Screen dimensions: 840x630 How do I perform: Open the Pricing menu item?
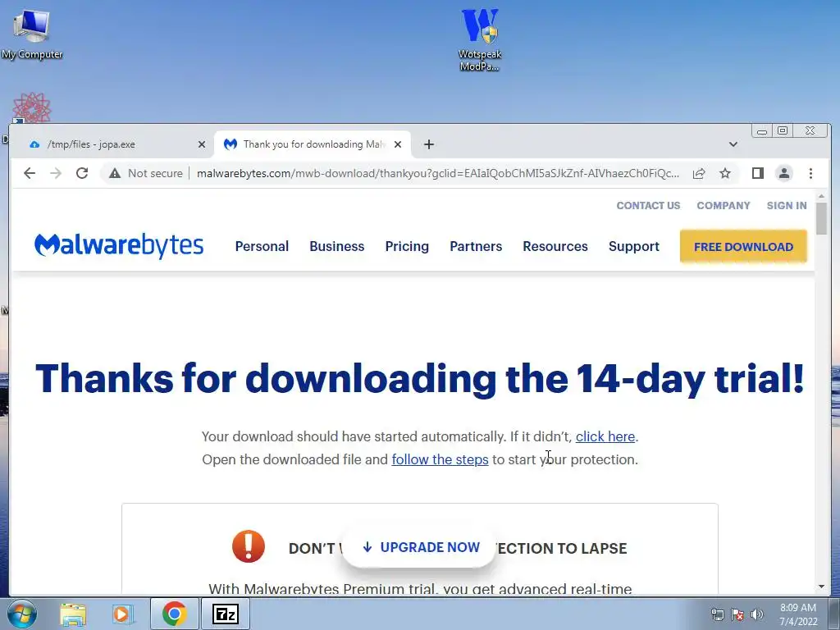pyautogui.click(x=407, y=246)
